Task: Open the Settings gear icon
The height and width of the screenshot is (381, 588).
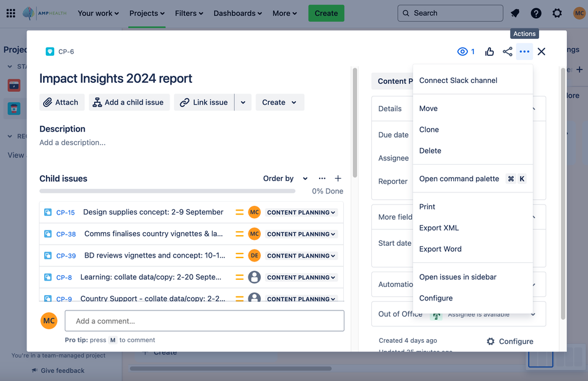Action: click(557, 13)
